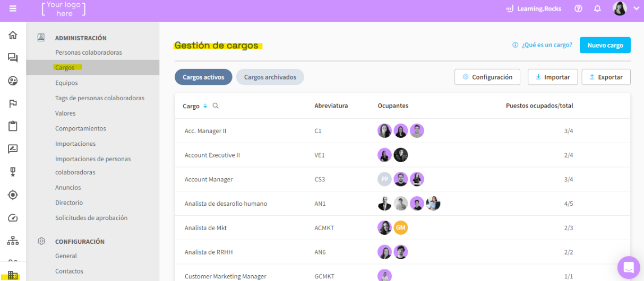Open the support chat widget
The image size is (644, 281).
click(x=629, y=267)
